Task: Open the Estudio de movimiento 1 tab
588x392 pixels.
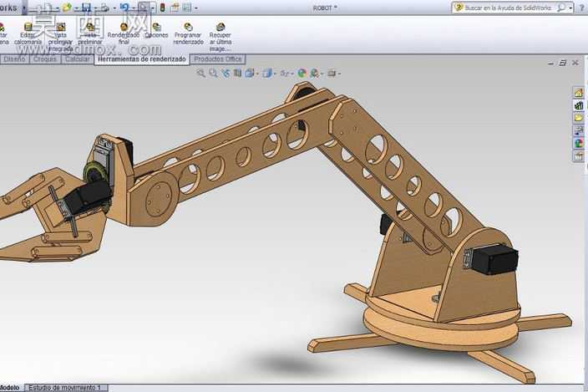Action: [66, 388]
